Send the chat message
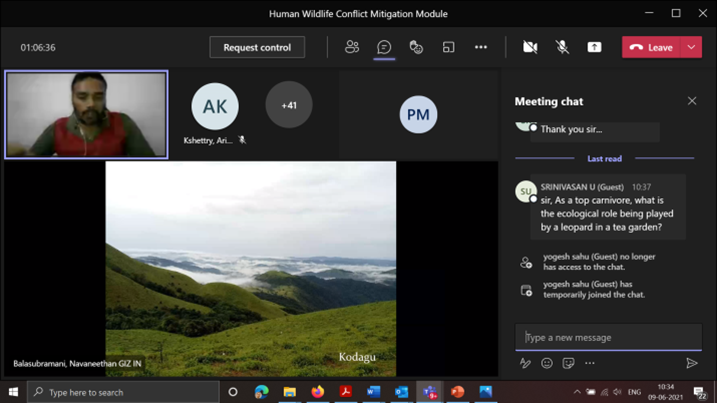Viewport: 717px width, 403px height. [x=691, y=363]
